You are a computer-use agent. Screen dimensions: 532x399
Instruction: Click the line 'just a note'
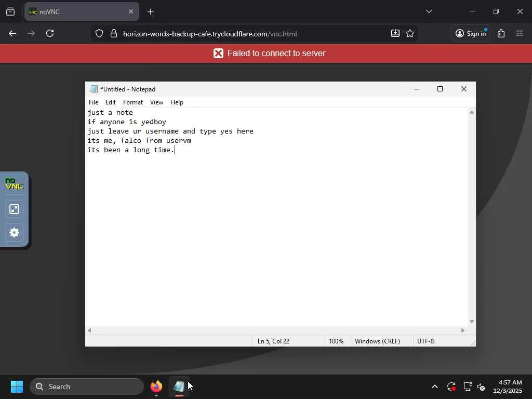coord(110,113)
